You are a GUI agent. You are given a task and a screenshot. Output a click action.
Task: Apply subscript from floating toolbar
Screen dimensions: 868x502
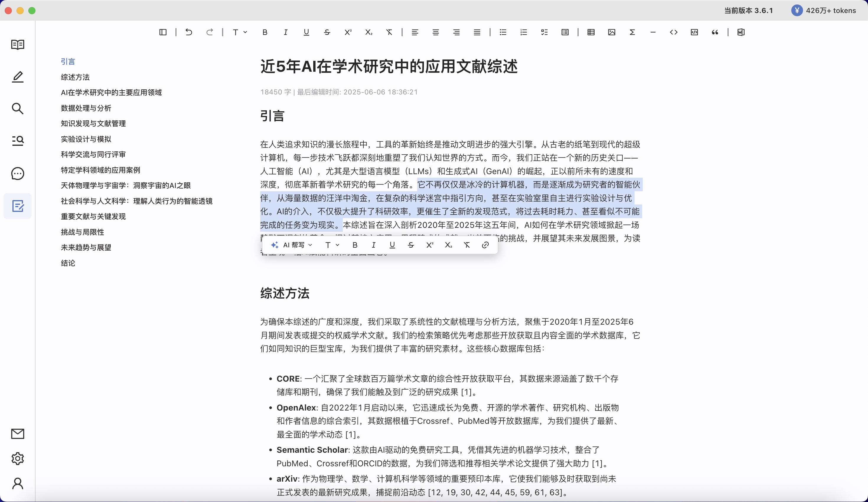[x=448, y=245]
